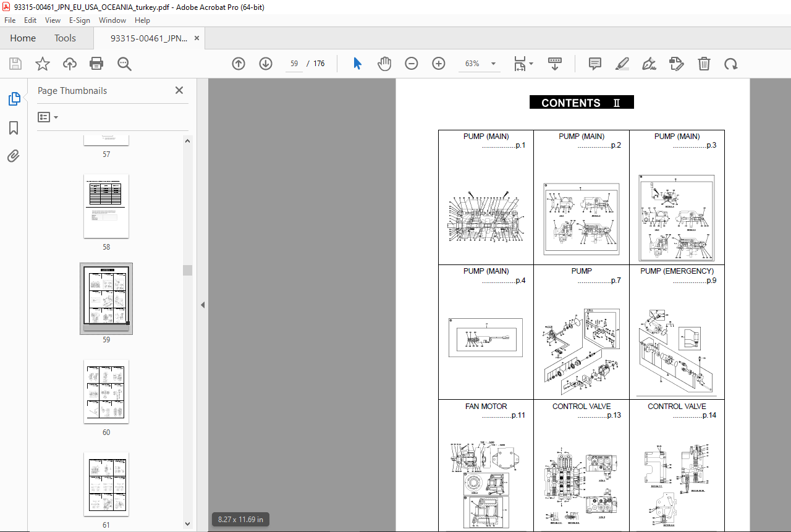This screenshot has height=532, width=791.
Task: Activate the Hand pan tool
Action: point(384,64)
